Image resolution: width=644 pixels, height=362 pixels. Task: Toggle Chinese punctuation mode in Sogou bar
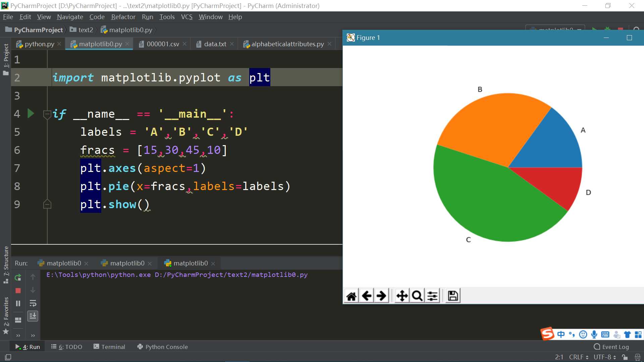572,334
